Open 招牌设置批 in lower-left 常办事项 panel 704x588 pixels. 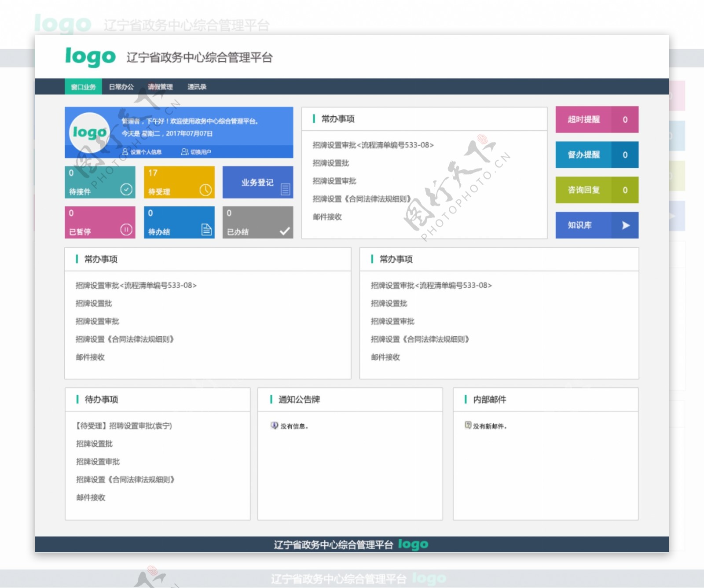[94, 303]
